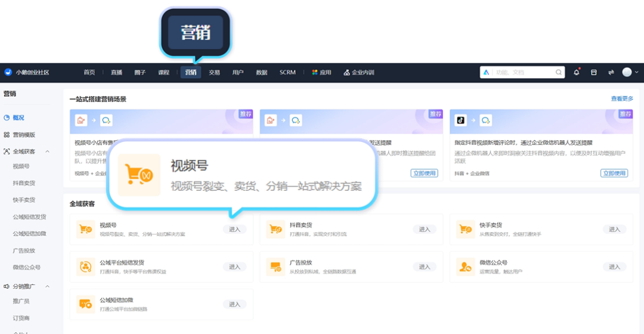Click 进入 for 广告投放
This screenshot has height=334, width=644.
425,267
